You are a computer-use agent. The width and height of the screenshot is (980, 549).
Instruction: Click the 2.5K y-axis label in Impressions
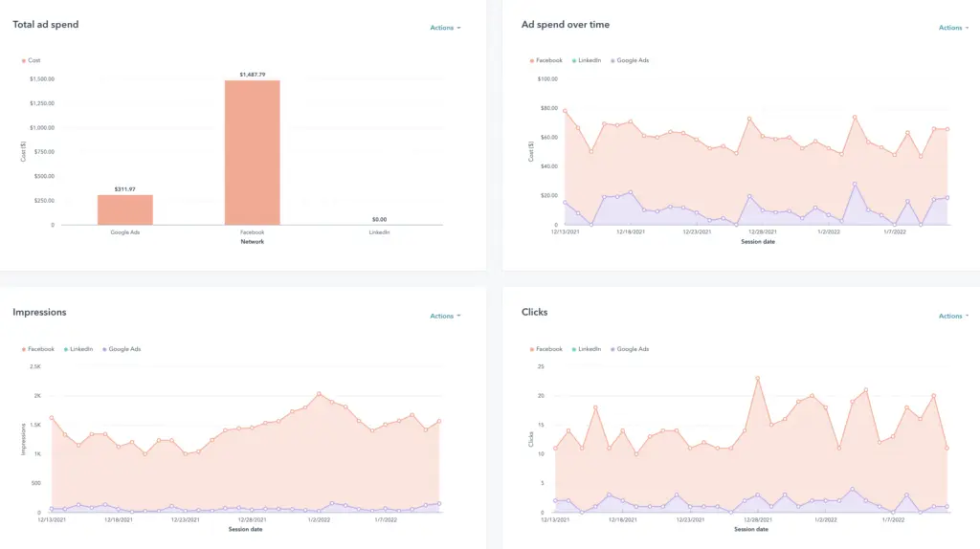tap(35, 366)
